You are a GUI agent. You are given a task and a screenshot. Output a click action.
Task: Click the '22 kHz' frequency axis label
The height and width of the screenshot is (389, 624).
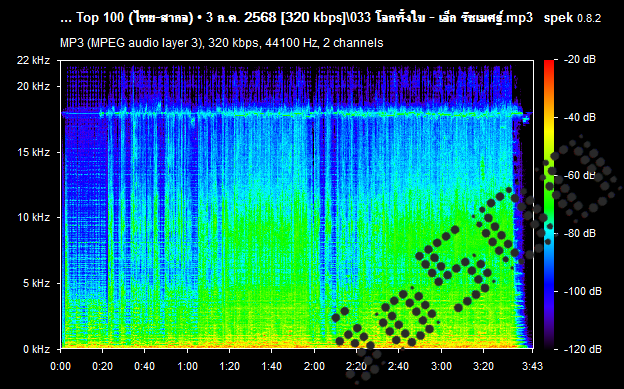pos(33,61)
